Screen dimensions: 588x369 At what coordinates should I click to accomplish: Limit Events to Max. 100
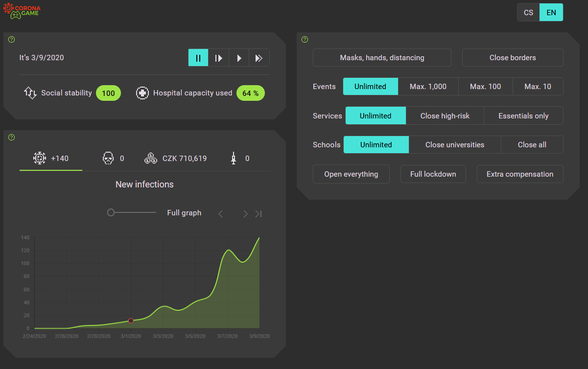pos(485,87)
